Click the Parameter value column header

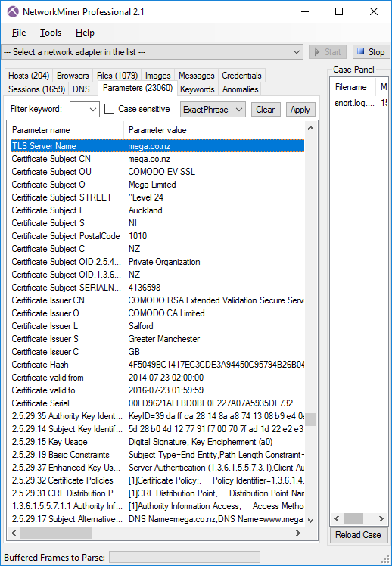pyautogui.click(x=214, y=130)
